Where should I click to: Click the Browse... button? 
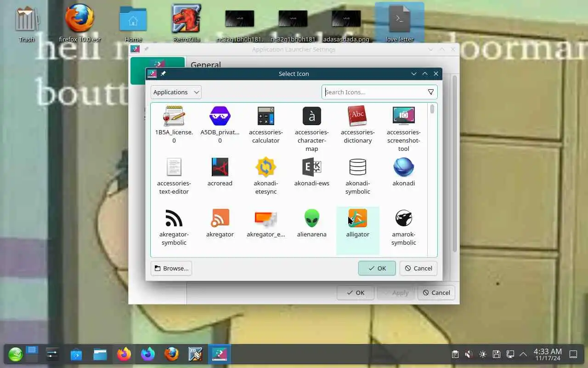(171, 268)
